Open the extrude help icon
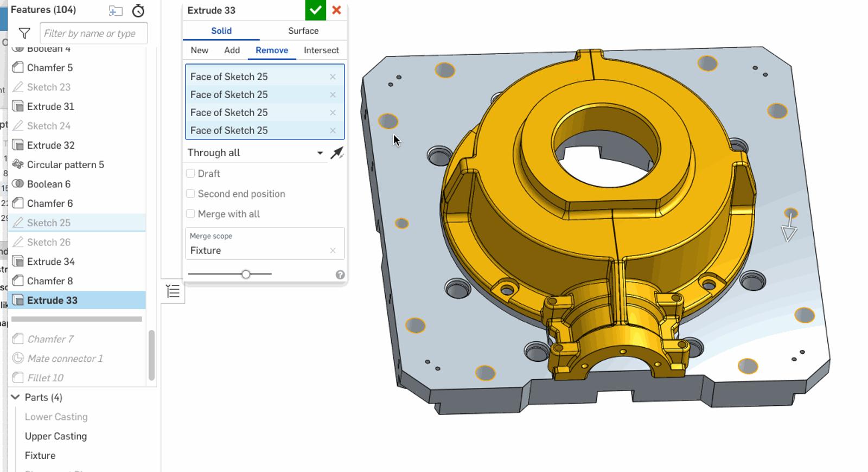868x472 pixels. pyautogui.click(x=340, y=275)
